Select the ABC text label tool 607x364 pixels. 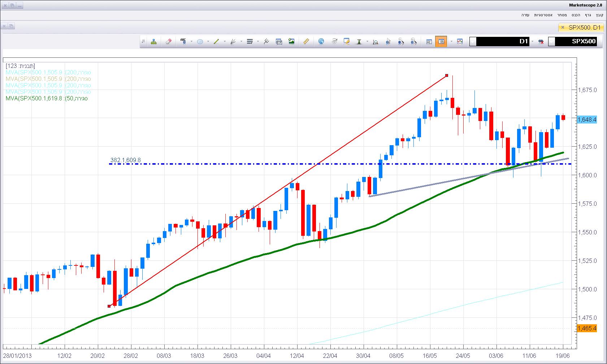[183, 42]
